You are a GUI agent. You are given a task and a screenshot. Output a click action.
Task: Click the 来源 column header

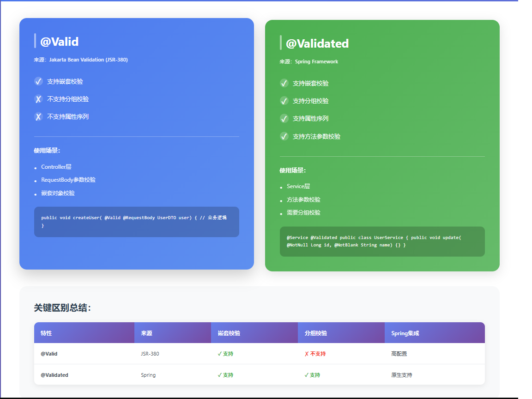(x=173, y=333)
